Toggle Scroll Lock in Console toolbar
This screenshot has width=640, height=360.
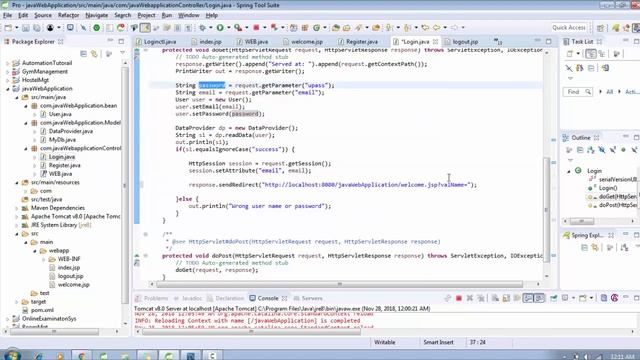(x=506, y=298)
